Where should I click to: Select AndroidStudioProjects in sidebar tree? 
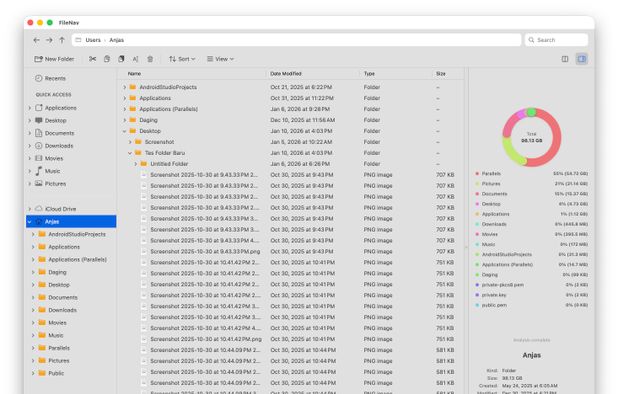(x=72, y=234)
